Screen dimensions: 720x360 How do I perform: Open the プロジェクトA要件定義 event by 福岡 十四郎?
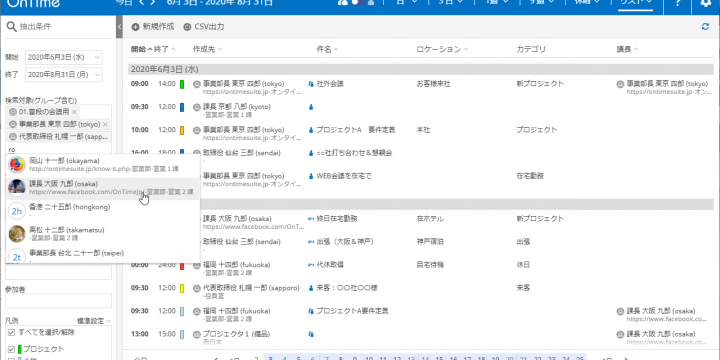click(353, 311)
